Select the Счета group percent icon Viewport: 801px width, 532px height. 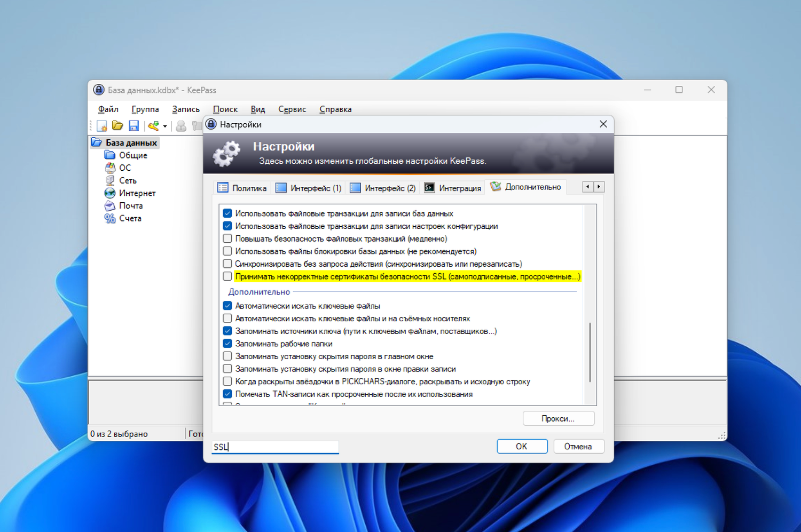(x=110, y=218)
